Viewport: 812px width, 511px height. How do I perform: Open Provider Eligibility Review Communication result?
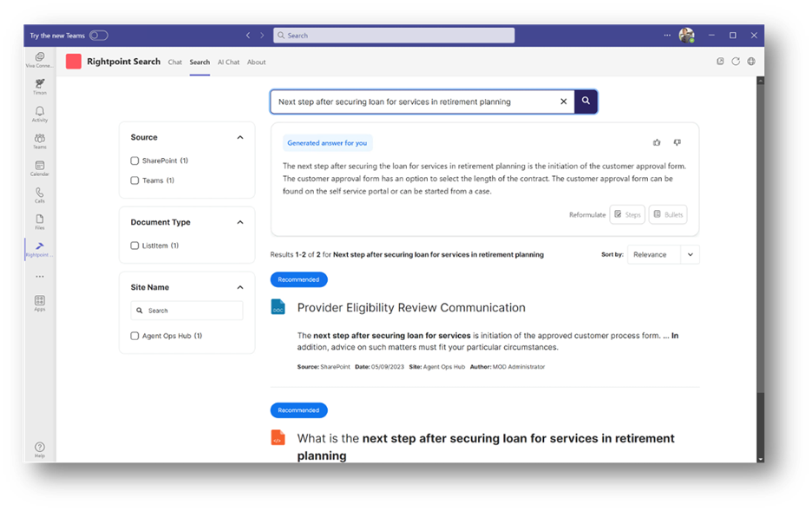411,307
